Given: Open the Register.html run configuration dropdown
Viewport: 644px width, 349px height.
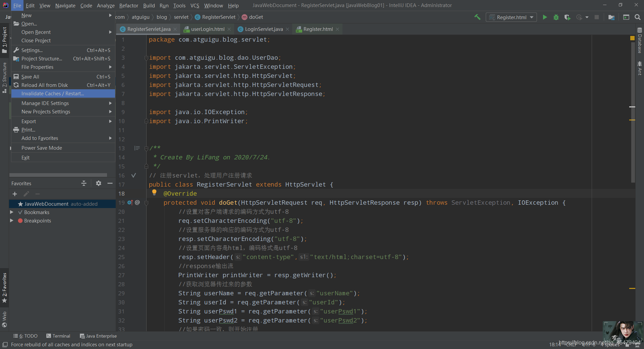Looking at the screenshot, I should coord(511,17).
